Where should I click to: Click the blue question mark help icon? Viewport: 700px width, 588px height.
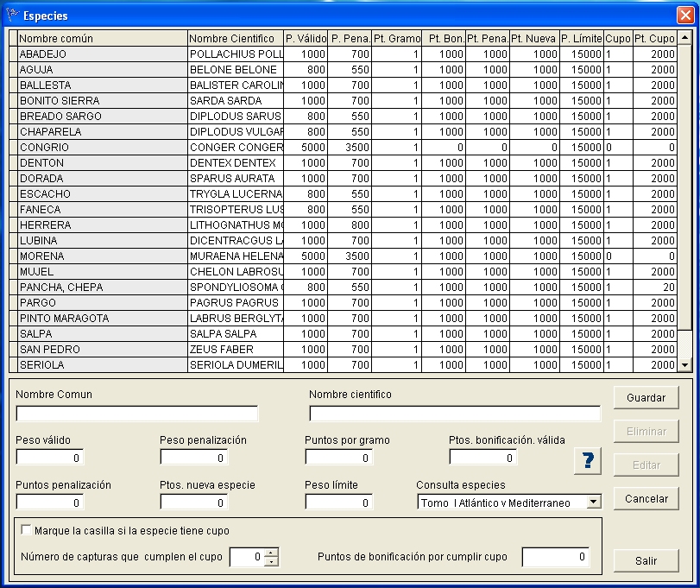pyautogui.click(x=587, y=461)
